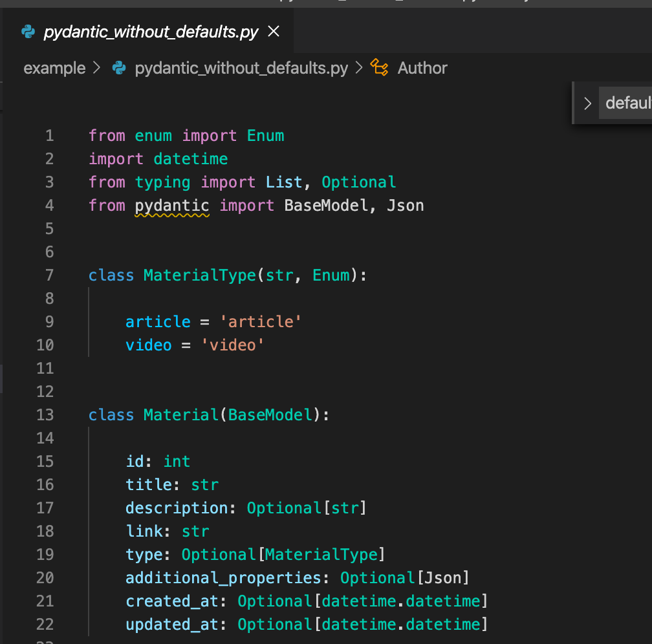Image resolution: width=652 pixels, height=644 pixels.
Task: Click BaseModel on line 13
Action: 269,414
